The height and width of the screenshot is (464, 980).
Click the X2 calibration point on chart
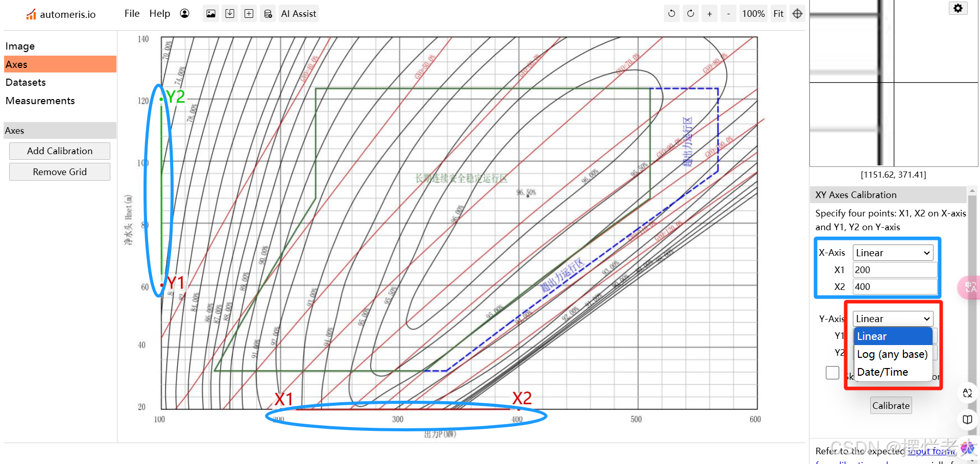[x=518, y=409]
